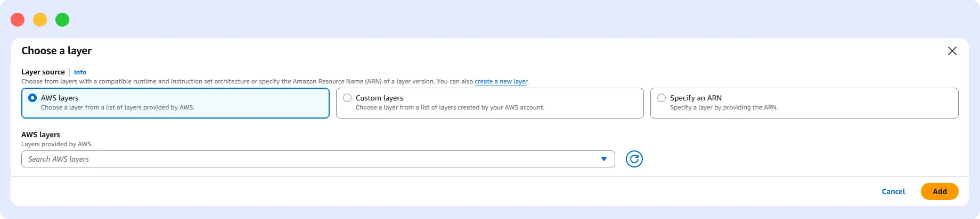980x219 pixels.
Task: Click the orange Add button
Action: coord(940,191)
